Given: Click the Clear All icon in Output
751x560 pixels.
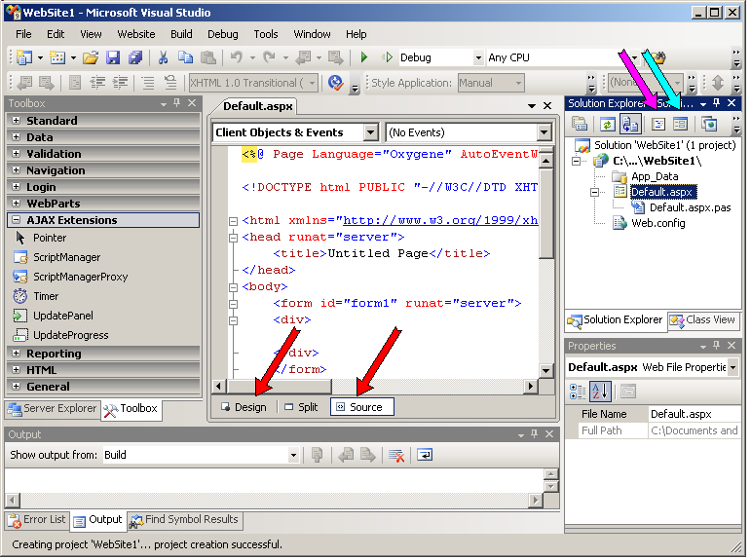Looking at the screenshot, I should pyautogui.click(x=396, y=455).
